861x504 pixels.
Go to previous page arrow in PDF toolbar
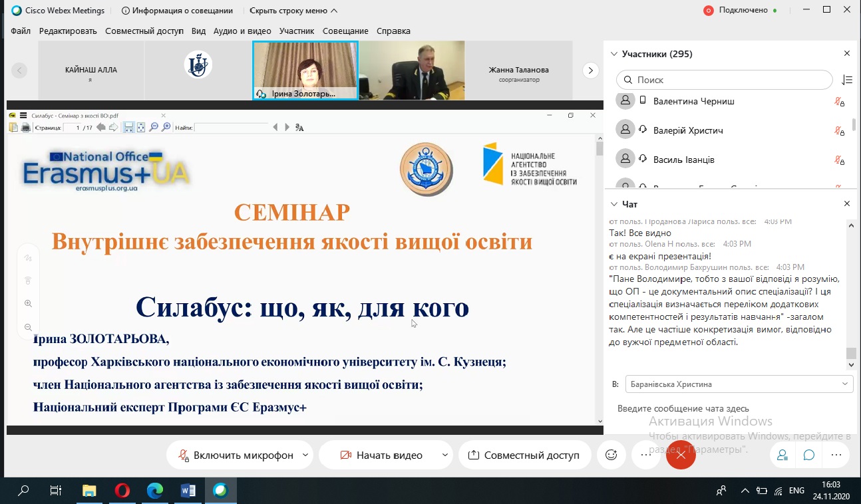click(x=101, y=128)
